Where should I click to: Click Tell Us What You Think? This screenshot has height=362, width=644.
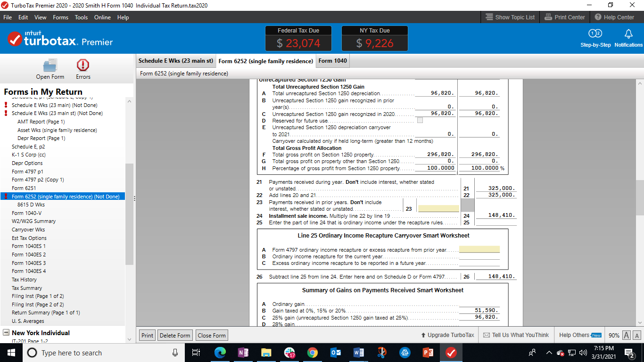point(516,335)
